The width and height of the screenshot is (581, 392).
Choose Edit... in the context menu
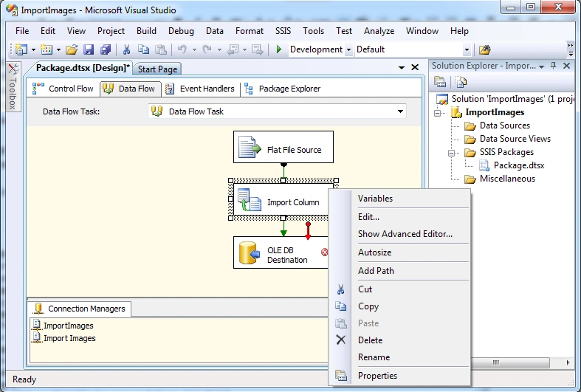tap(368, 217)
